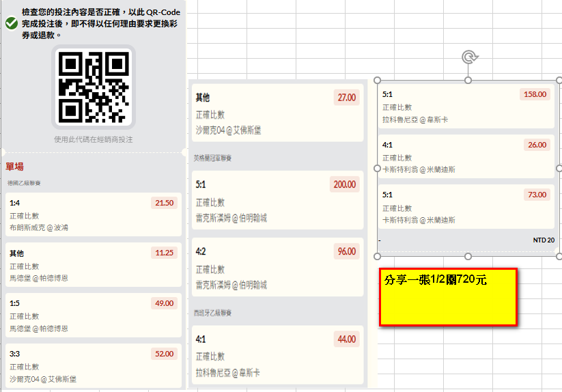This screenshot has height=392, width=562.
Task: Click the green checkmark icon
Action: [11, 23]
